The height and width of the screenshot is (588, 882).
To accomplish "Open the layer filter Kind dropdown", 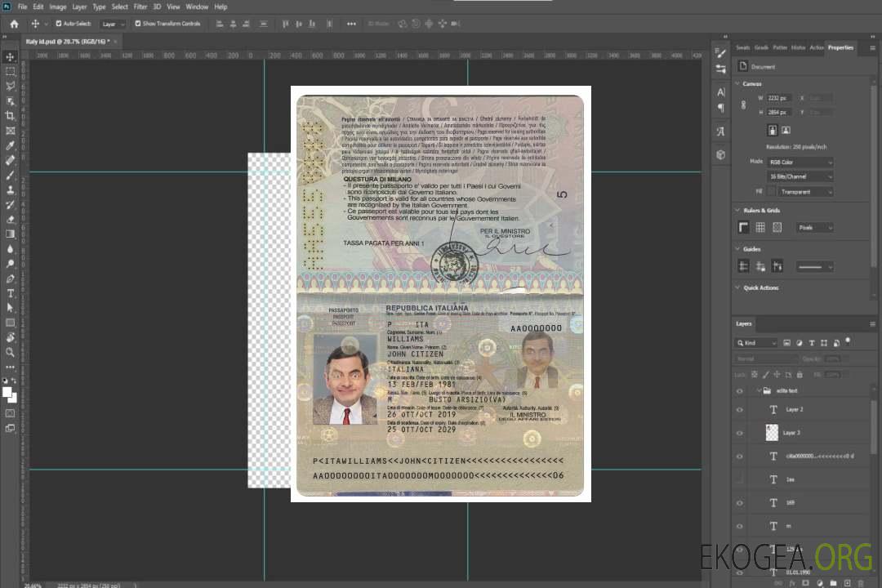I will click(756, 343).
